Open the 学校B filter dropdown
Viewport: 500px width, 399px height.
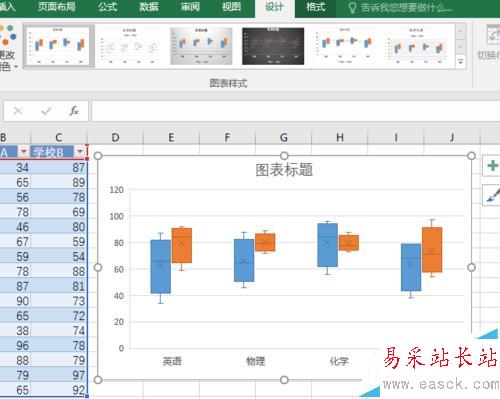click(x=80, y=152)
